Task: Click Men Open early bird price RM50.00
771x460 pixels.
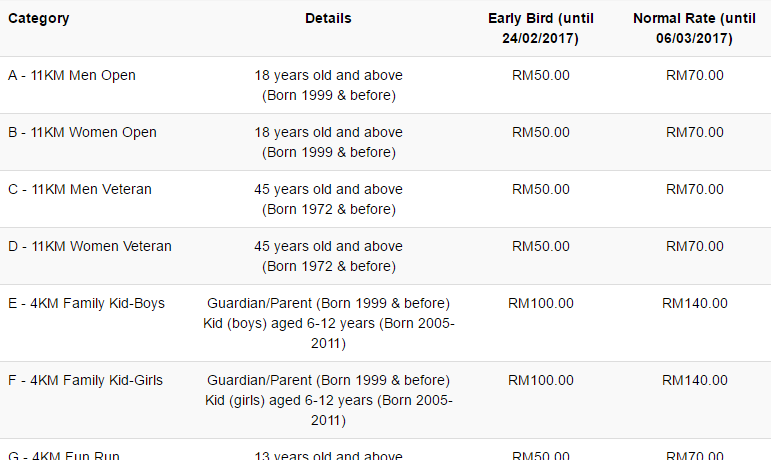Action: click(x=541, y=76)
